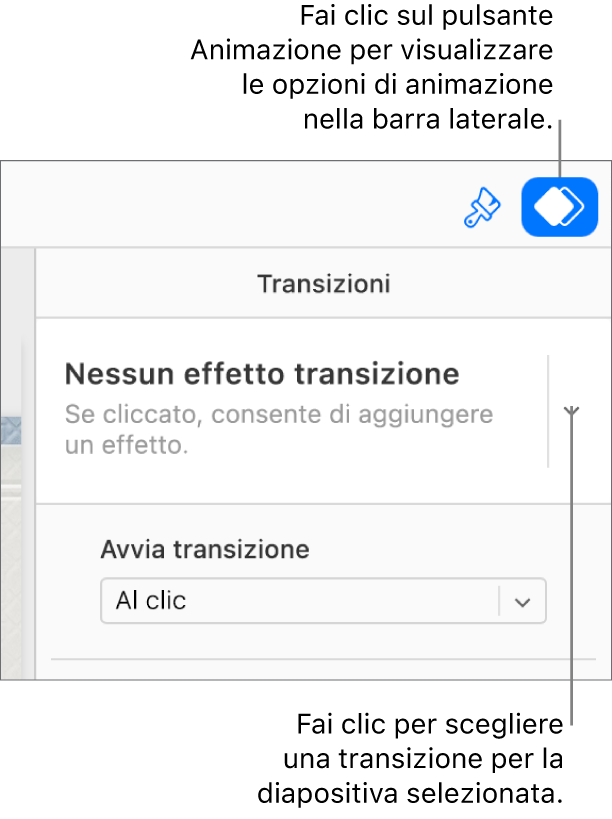The height and width of the screenshot is (819, 612).
Task: Click the Al clic dropdown arrow
Action: (522, 601)
